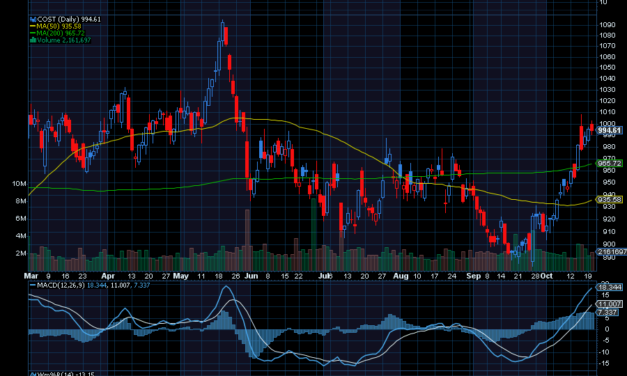Click the Aug label on date axis
The width and height of the screenshot is (627, 376).
(x=401, y=276)
